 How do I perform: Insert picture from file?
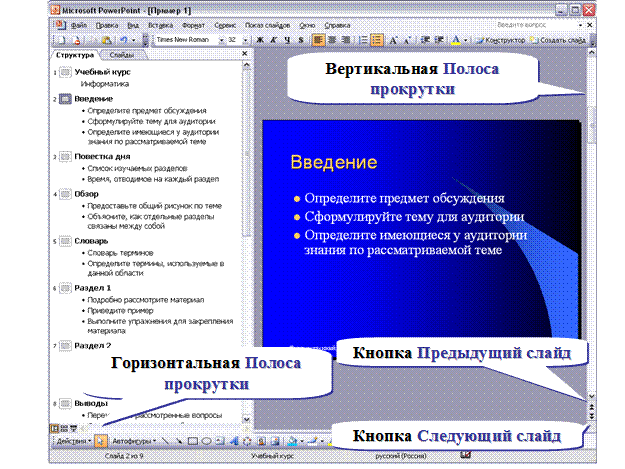point(275,441)
